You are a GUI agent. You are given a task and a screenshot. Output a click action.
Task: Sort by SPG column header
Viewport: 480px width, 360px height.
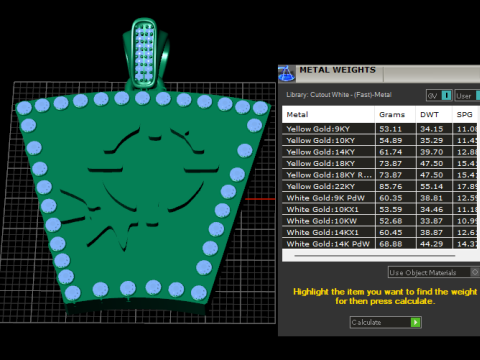pos(465,114)
